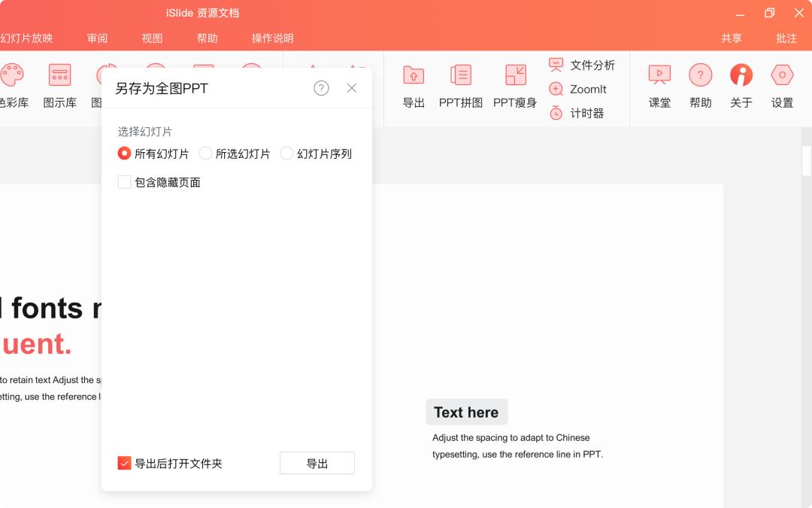Choose 幻灯片序列 slide sequence option

tap(286, 153)
